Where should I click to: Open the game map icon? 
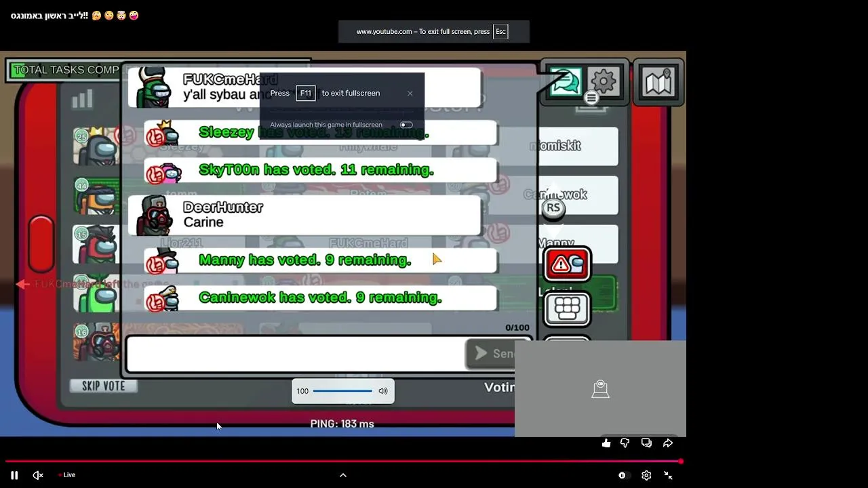coord(658,83)
